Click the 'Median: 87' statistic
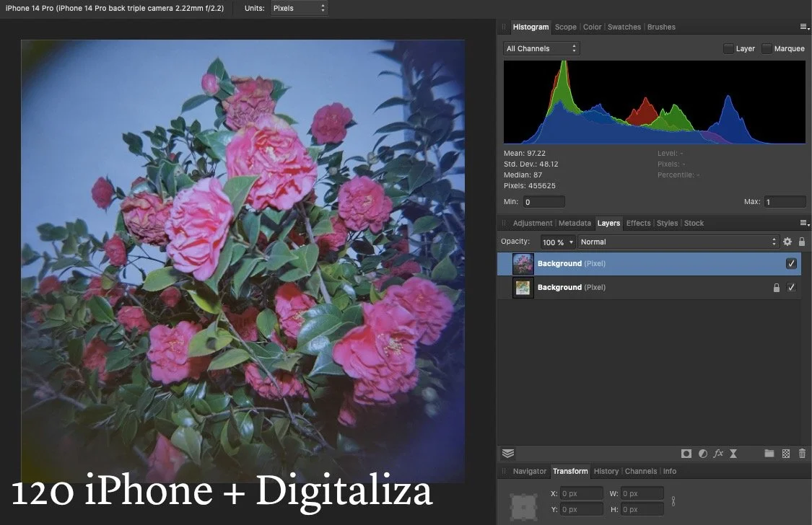Screen dimensions: 812x525 [x=523, y=175]
